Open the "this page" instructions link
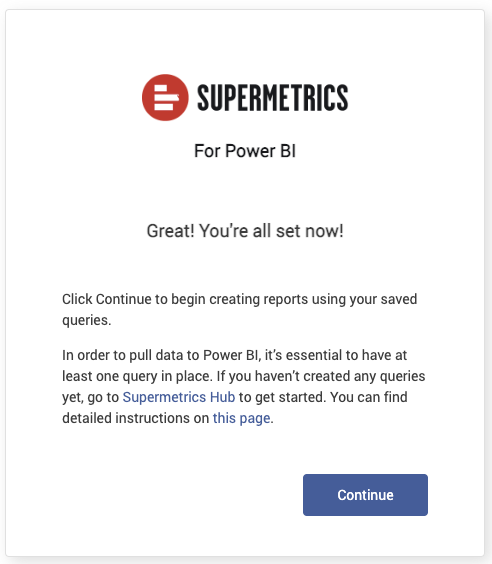This screenshot has height=564, width=492. coord(241,418)
